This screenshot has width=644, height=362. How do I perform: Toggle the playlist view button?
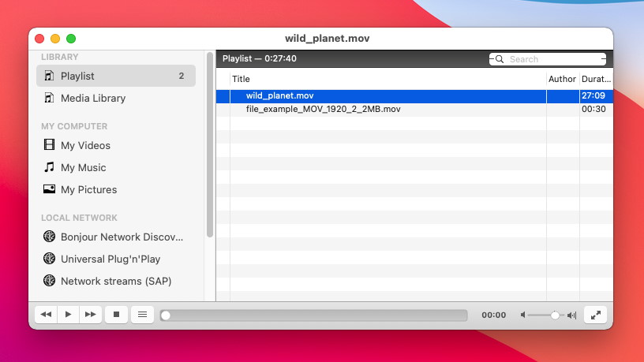[x=142, y=315]
